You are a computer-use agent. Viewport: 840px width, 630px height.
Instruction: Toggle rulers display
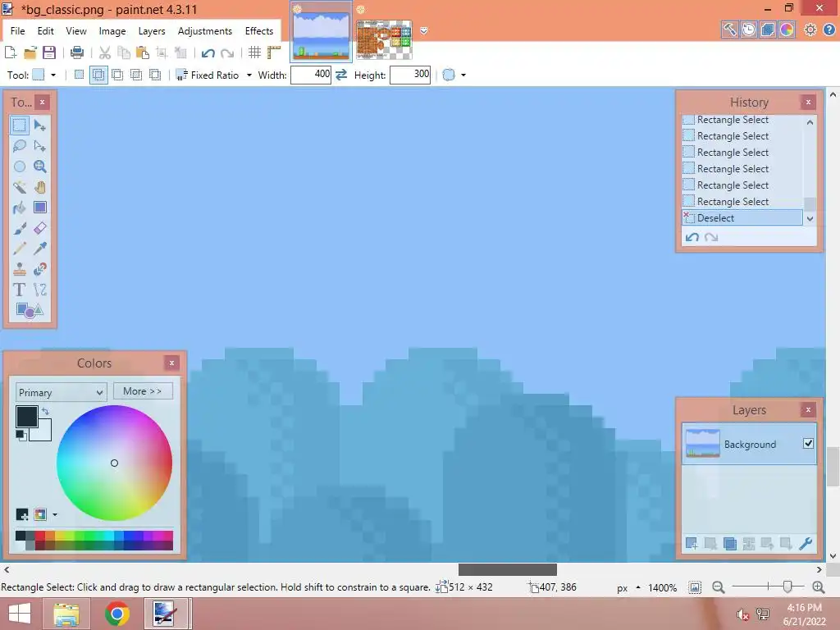(x=274, y=52)
